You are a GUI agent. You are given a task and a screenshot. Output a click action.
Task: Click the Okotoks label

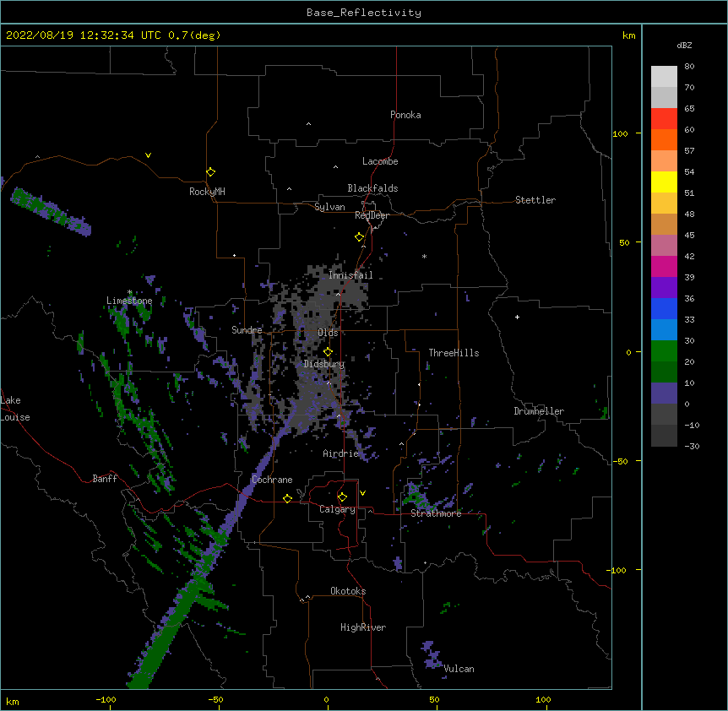[348, 591]
